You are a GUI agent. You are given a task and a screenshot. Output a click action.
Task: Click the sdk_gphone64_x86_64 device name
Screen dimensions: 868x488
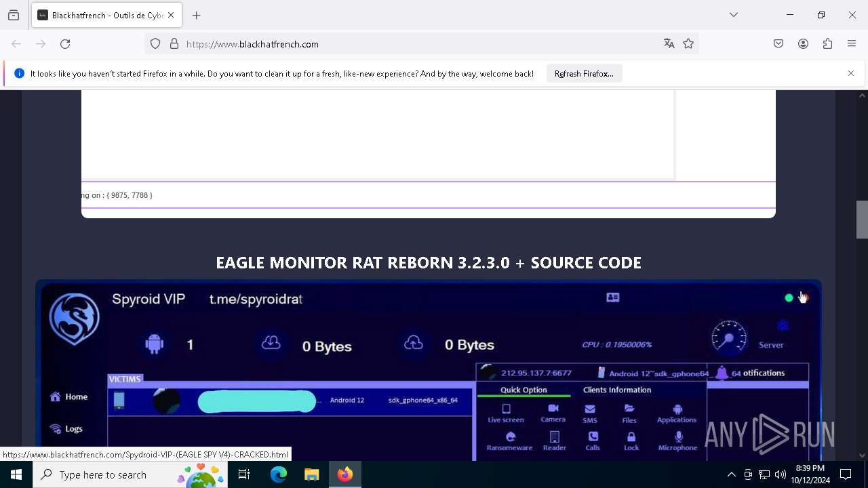pyautogui.click(x=422, y=400)
